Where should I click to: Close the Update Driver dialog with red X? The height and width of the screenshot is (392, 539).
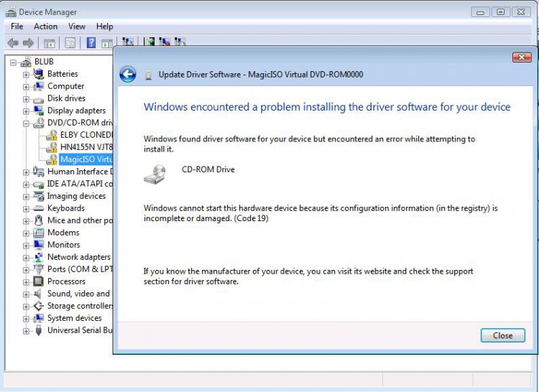pos(522,57)
